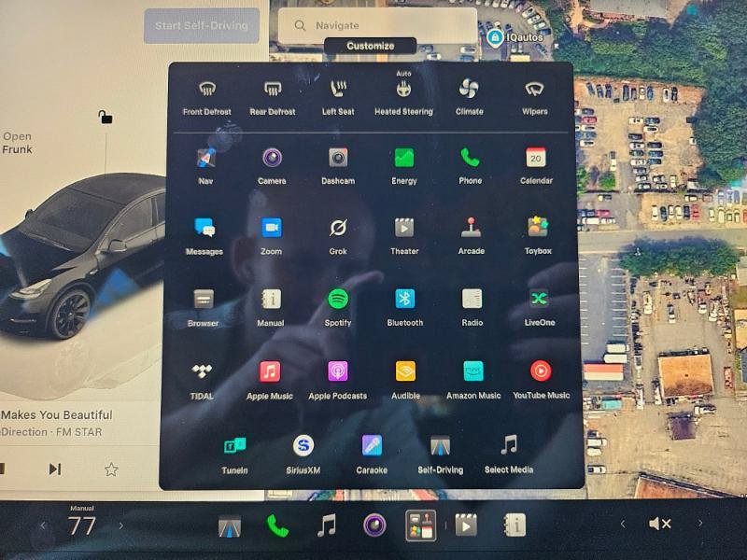This screenshot has width=747, height=560.
Task: Open Apple Podcasts
Action: coord(338,371)
